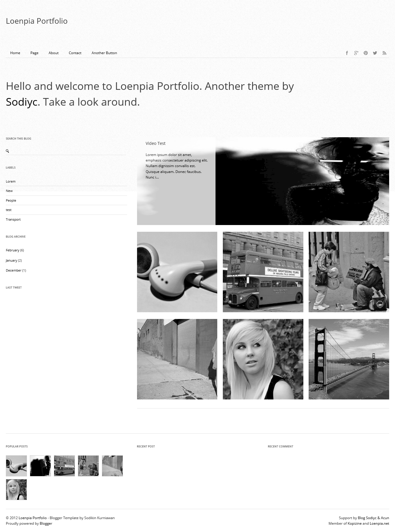The height and width of the screenshot is (532, 395).
Task: Click the Video Test post title
Action: coord(155,143)
